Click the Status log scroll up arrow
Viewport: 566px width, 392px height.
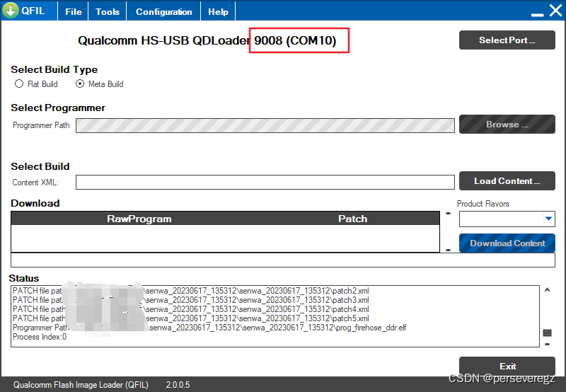(x=547, y=289)
